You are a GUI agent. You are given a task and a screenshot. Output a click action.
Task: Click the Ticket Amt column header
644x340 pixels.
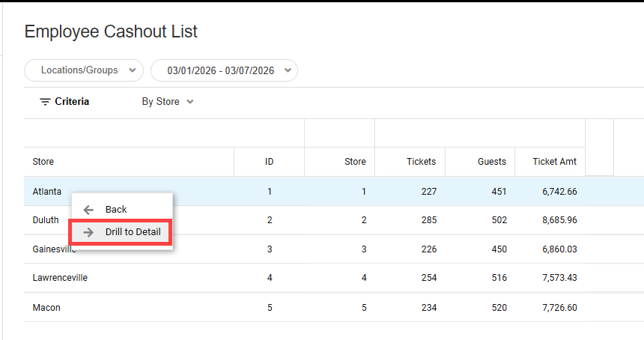[x=554, y=162]
